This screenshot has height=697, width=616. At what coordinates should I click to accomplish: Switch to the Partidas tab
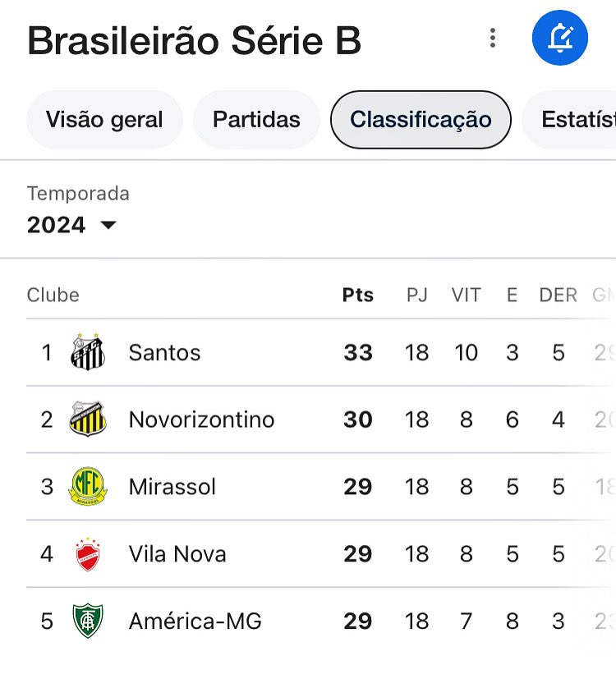pos(256,120)
